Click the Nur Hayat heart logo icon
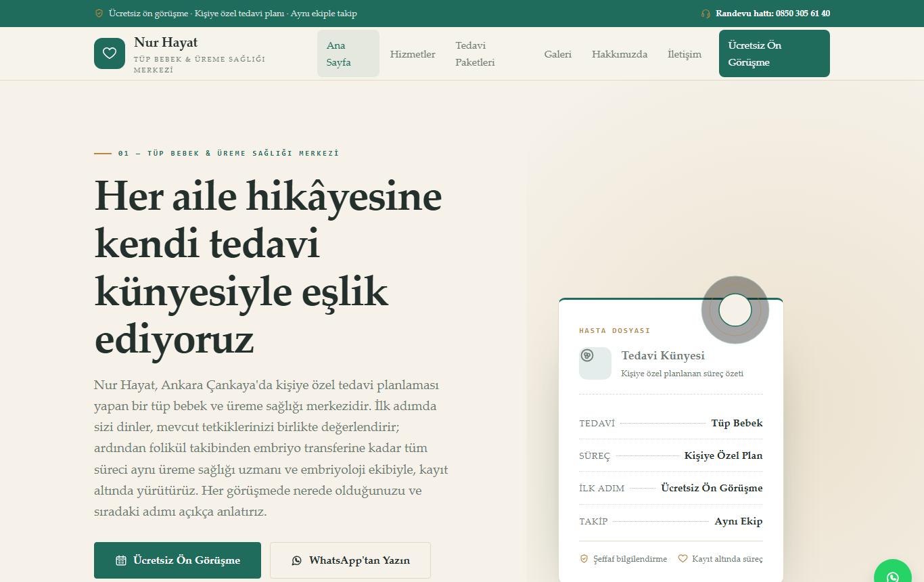 [x=110, y=53]
